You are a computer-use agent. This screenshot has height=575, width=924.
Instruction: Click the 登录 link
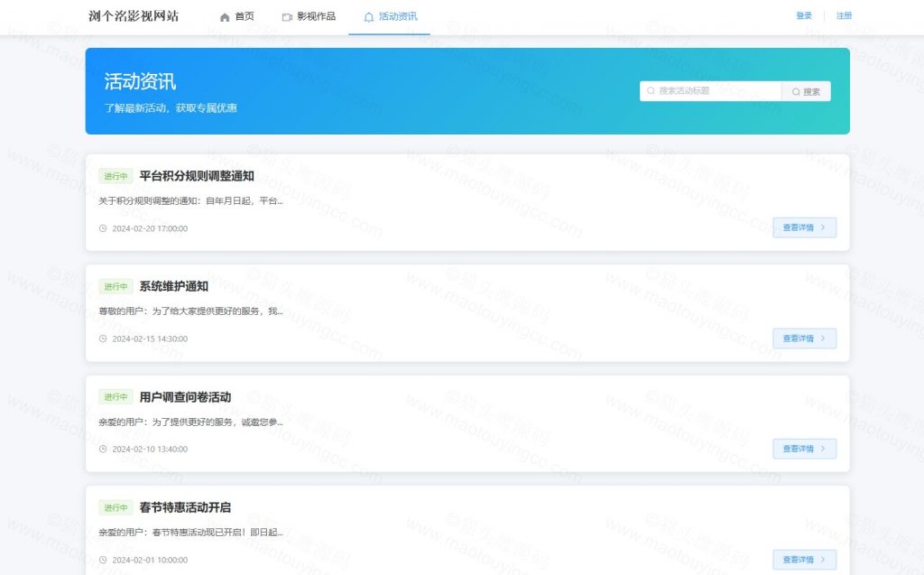pos(804,16)
